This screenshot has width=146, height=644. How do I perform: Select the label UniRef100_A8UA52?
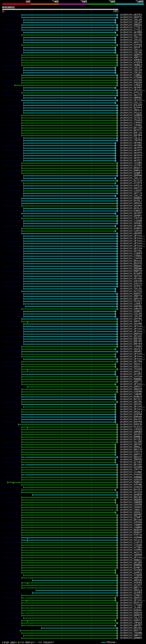point(131,352)
